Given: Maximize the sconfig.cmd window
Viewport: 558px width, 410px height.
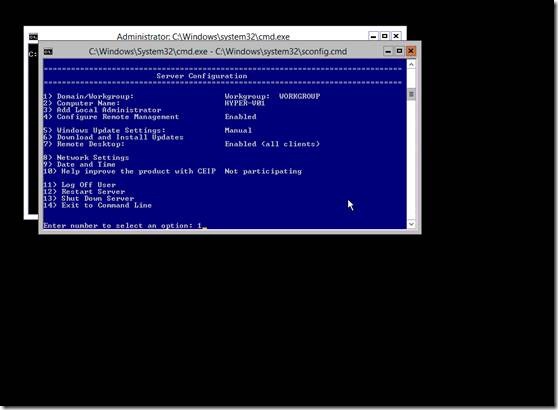Looking at the screenshot, I should [399, 51].
